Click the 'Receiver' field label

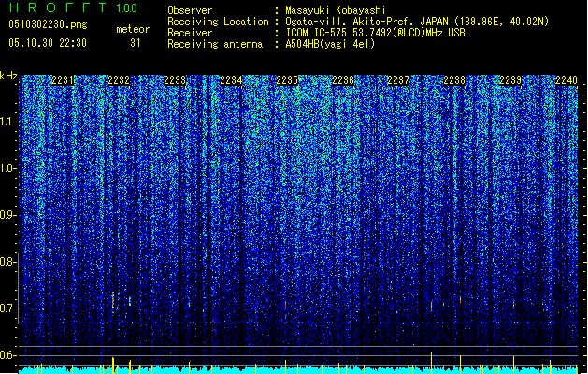[x=190, y=33]
